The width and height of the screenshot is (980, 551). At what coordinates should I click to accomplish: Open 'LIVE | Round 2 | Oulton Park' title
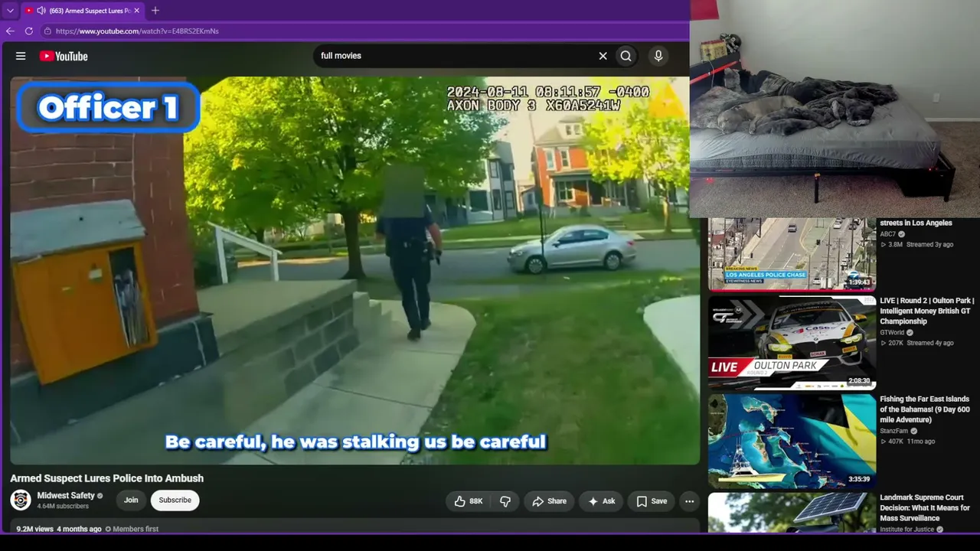click(x=927, y=311)
